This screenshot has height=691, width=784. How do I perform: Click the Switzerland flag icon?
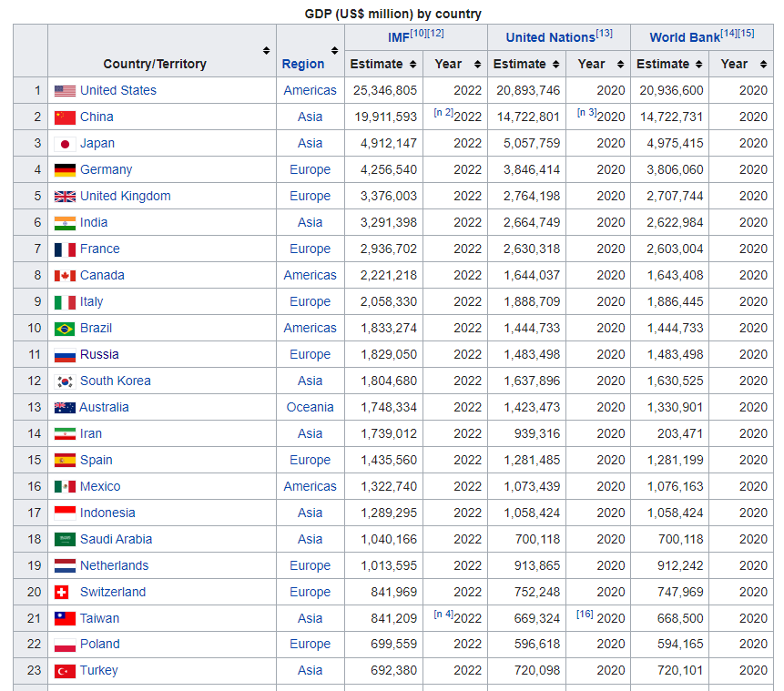62,593
